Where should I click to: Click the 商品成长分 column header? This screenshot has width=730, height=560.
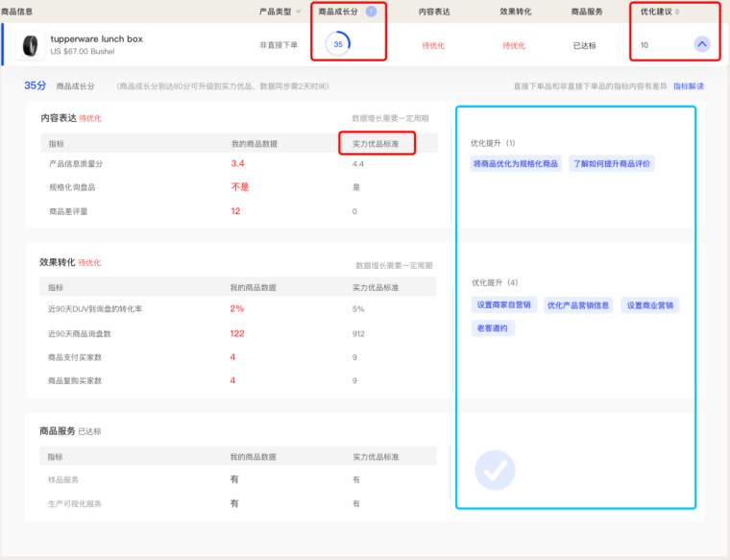(340, 12)
